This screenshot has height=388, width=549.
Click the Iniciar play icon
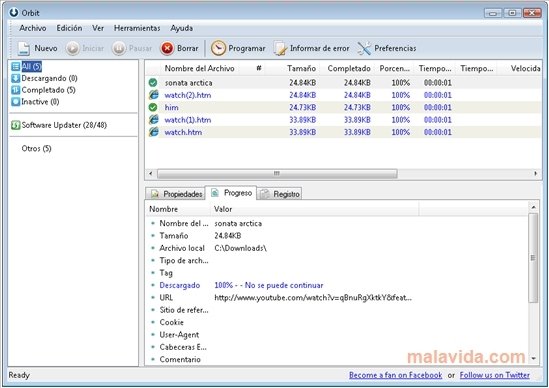coord(73,48)
